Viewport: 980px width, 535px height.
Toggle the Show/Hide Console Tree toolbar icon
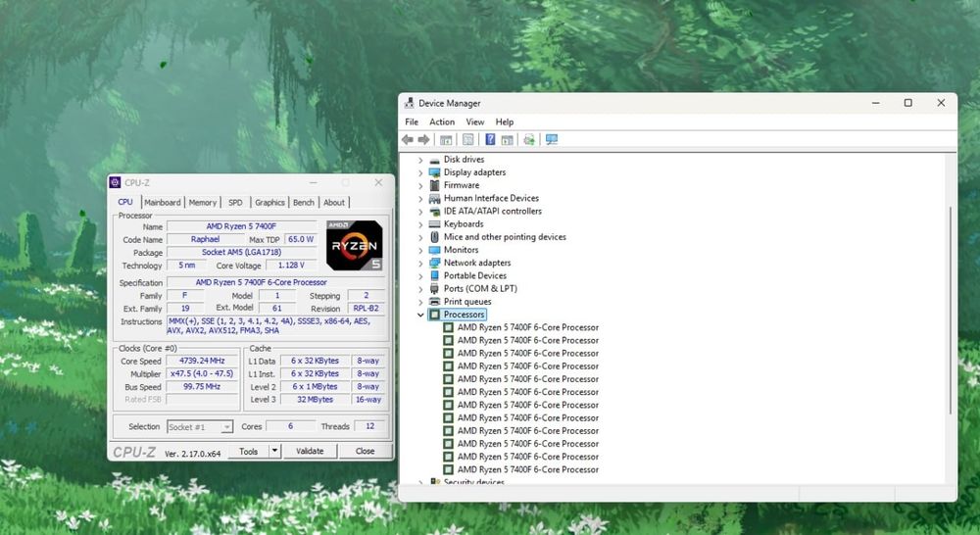(x=446, y=139)
